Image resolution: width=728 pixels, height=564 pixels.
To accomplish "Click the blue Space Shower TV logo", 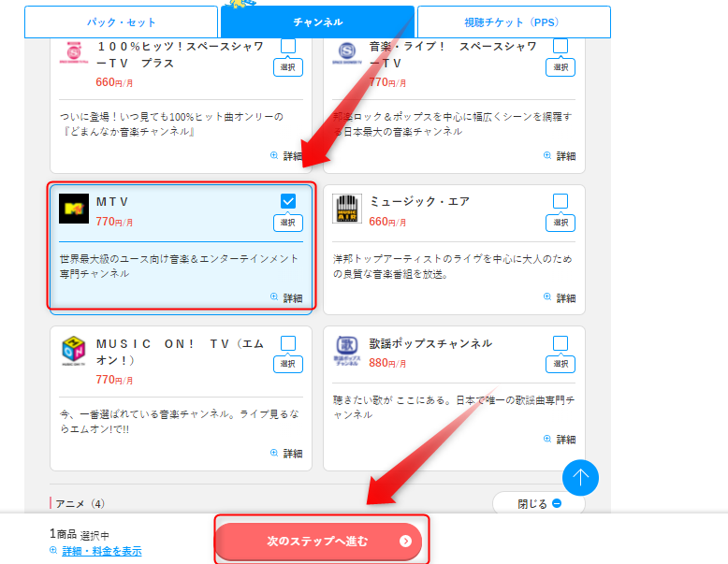I will [x=347, y=53].
